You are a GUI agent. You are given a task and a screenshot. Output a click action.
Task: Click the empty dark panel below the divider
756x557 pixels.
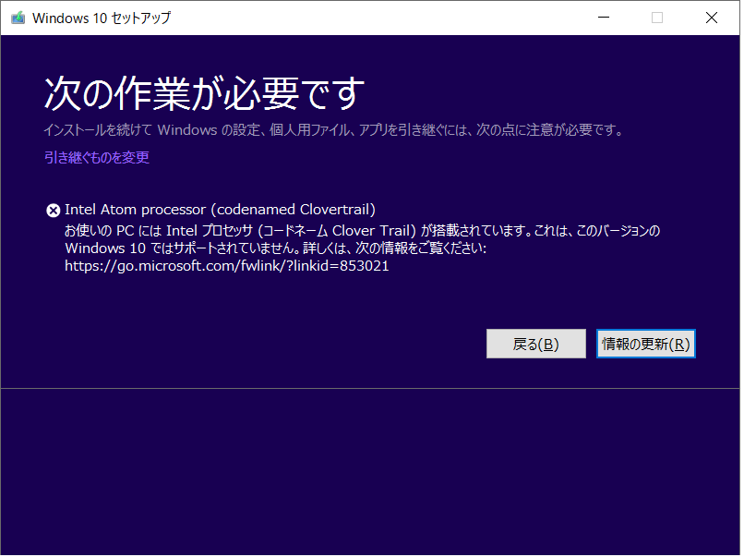(x=369, y=471)
